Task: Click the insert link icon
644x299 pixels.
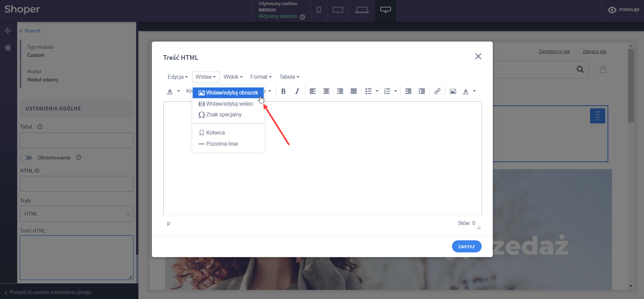Action: [437, 91]
